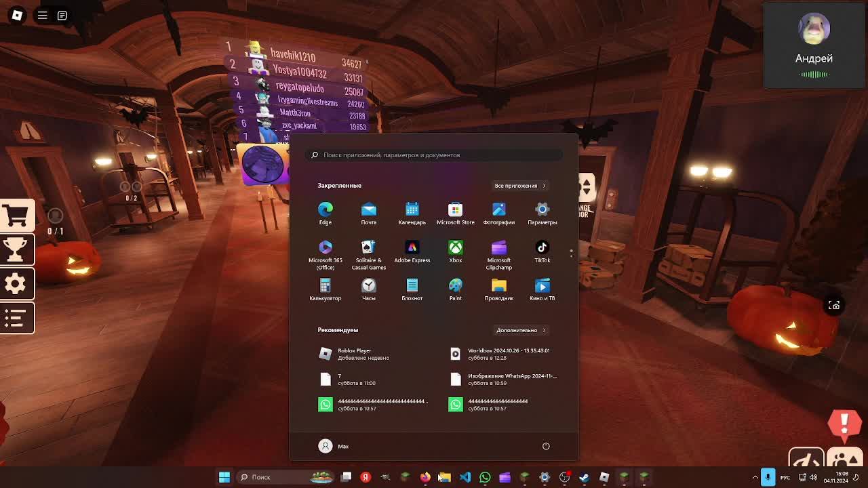Viewport: 868px width, 488px height.
Task: Open Проводник from pinned apps
Action: [499, 289]
